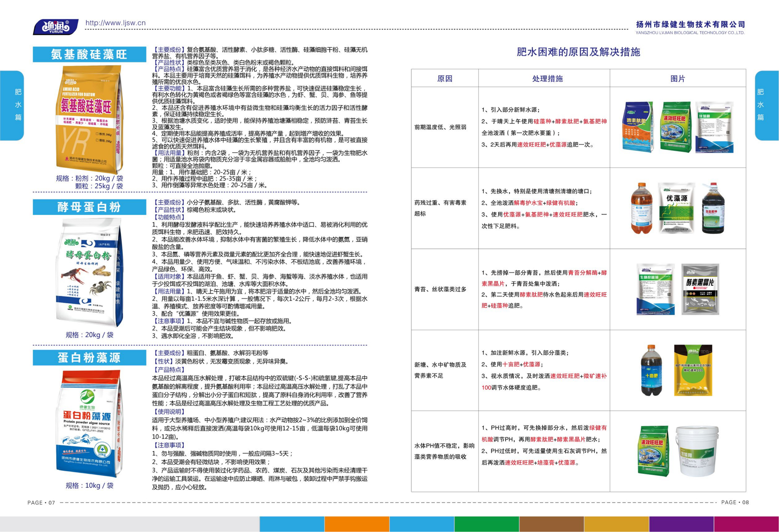Click the 扬州市绿健生物技术有限公司 company name
This screenshot has width=779, height=532.
690,24
